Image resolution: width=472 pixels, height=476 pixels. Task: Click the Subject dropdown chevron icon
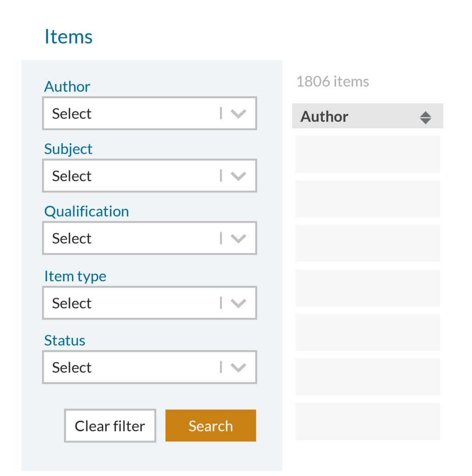[x=239, y=175]
